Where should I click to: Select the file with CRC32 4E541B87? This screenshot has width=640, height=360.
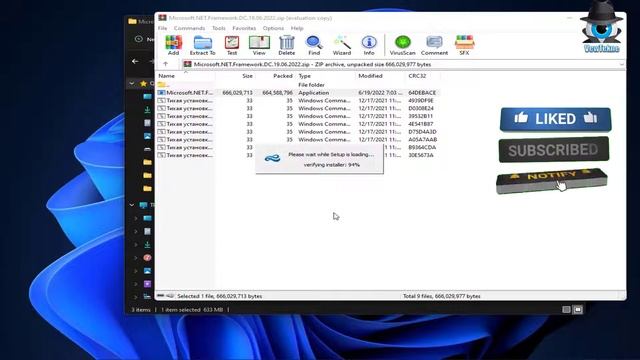click(x=298, y=124)
